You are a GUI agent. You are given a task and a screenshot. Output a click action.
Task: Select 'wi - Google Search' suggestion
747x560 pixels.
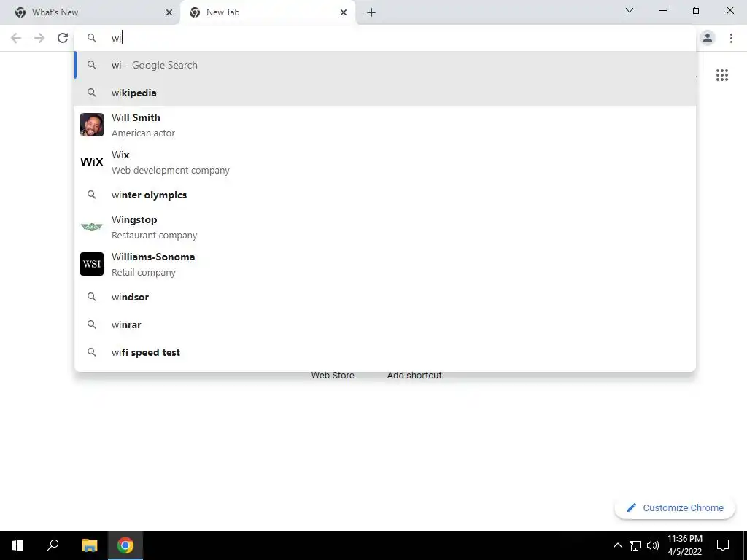point(385,65)
